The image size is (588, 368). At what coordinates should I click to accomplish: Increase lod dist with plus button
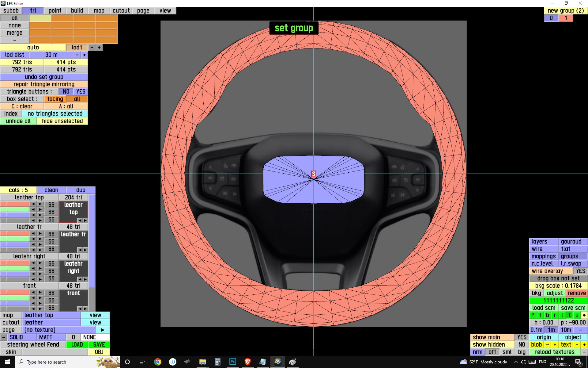pyautogui.click(x=85, y=55)
